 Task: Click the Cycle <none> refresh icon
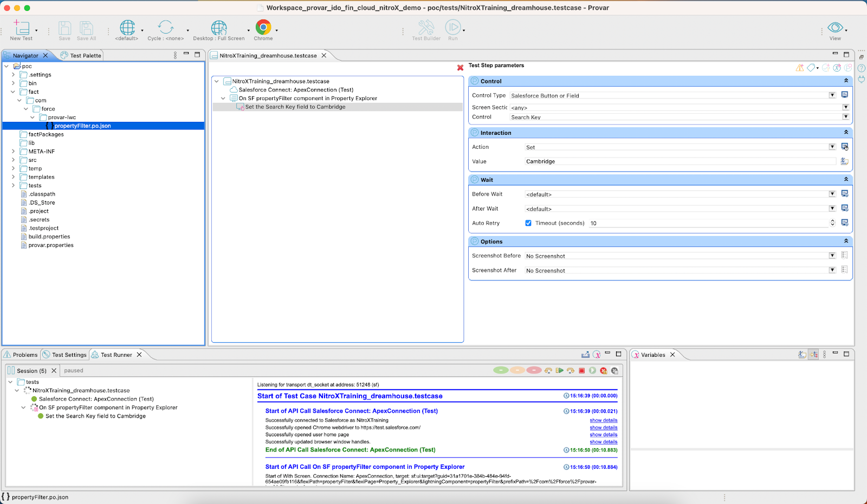point(166,27)
